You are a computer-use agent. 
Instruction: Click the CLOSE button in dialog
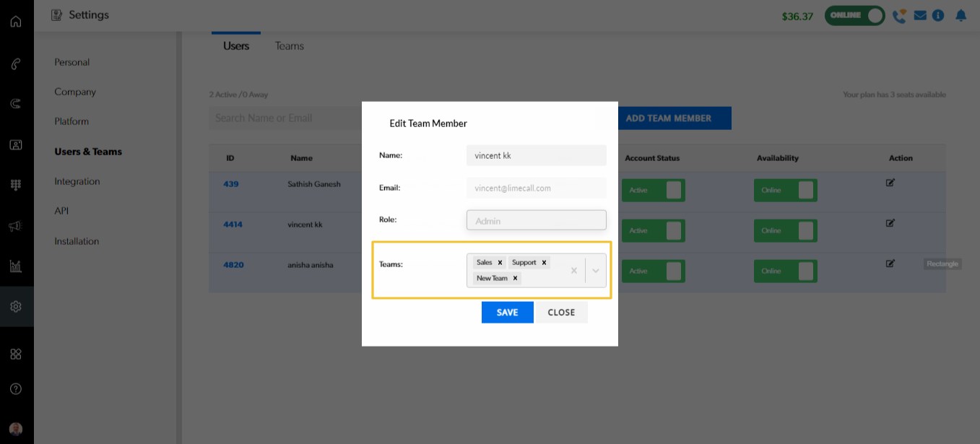coord(561,313)
